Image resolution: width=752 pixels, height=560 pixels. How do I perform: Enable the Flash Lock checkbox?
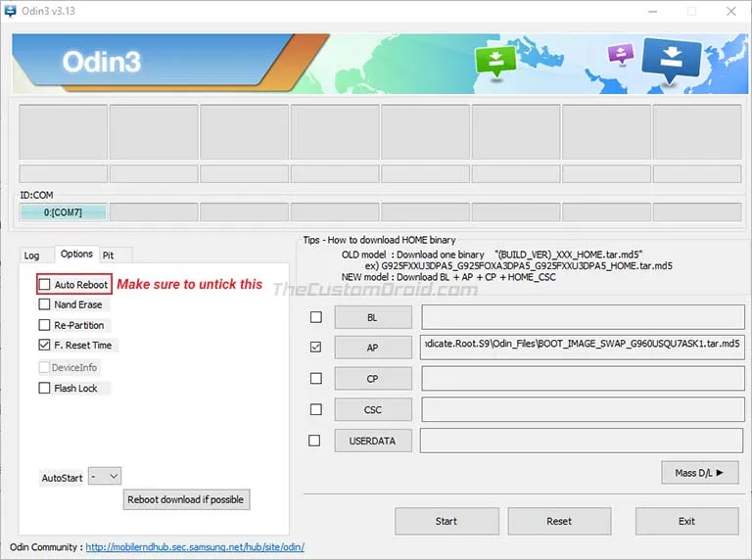click(44, 388)
